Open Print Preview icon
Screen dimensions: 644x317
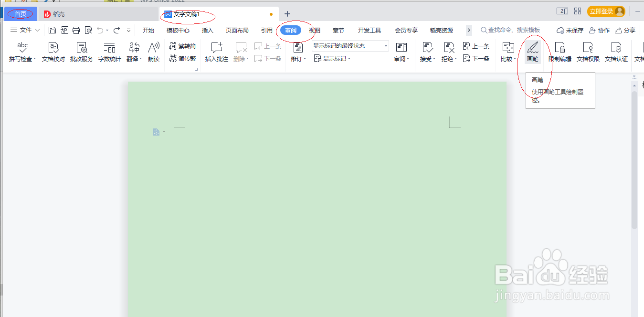point(88,31)
